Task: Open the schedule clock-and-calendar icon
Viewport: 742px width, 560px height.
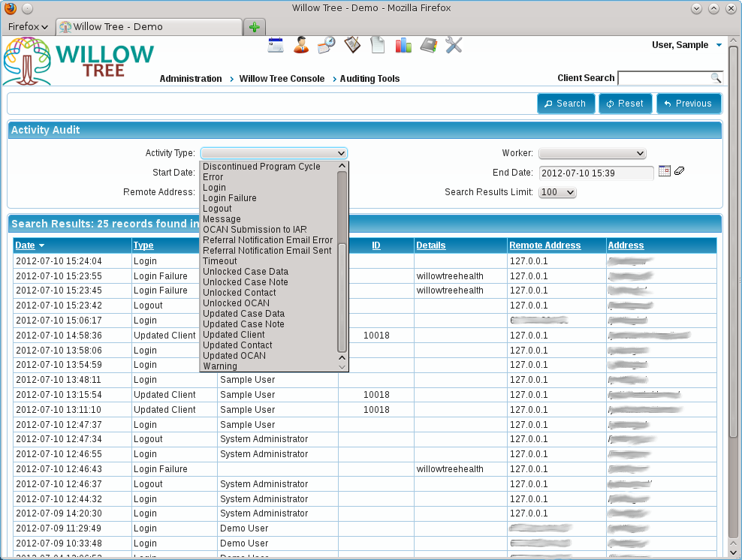Action: 327,45
